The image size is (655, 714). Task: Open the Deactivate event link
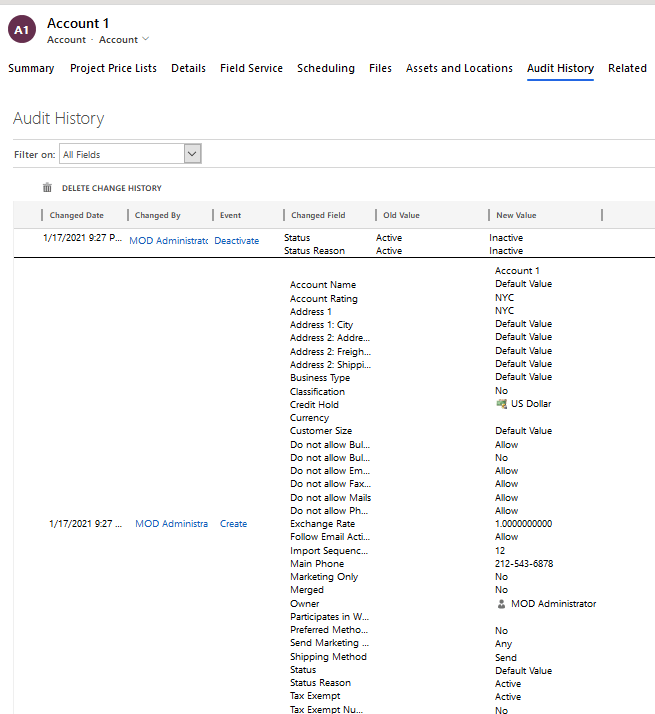pyautogui.click(x=236, y=241)
